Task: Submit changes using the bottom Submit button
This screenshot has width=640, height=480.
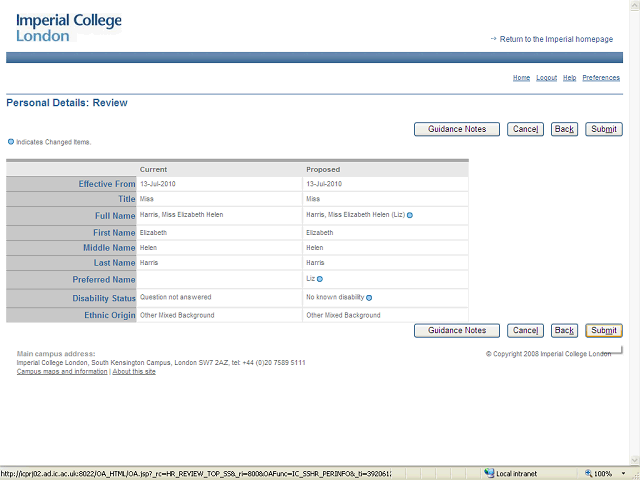Action: [x=604, y=331]
